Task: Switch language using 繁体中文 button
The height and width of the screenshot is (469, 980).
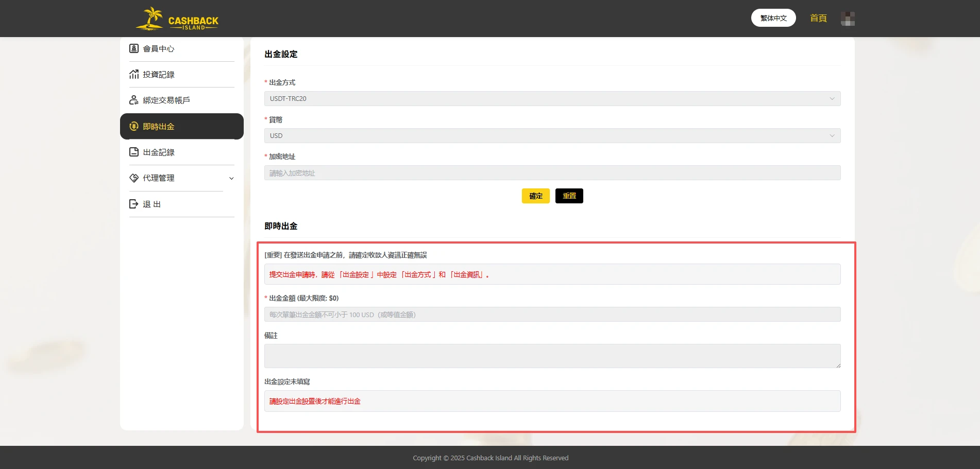Action: pos(773,18)
